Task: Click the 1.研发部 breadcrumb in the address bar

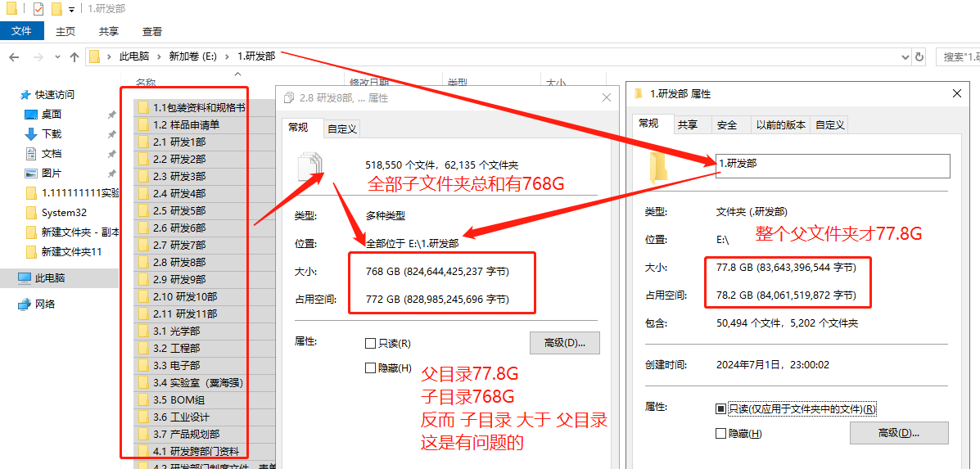Action: tap(256, 56)
